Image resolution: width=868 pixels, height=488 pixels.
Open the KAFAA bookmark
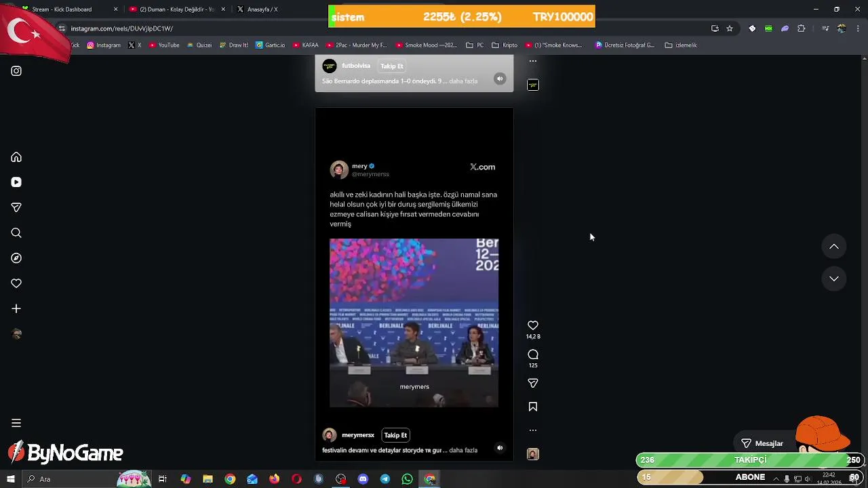click(305, 45)
